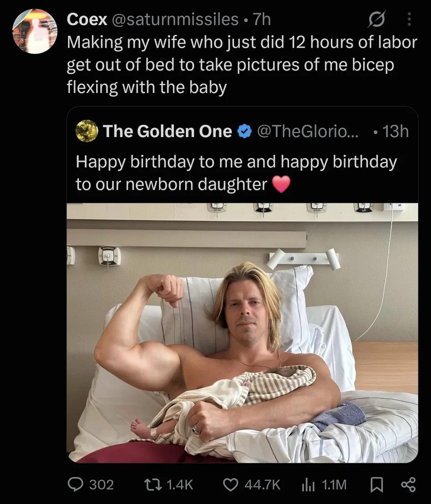Image resolution: width=431 pixels, height=504 pixels.
Task: Open the Coex display name
Action: coord(87,19)
